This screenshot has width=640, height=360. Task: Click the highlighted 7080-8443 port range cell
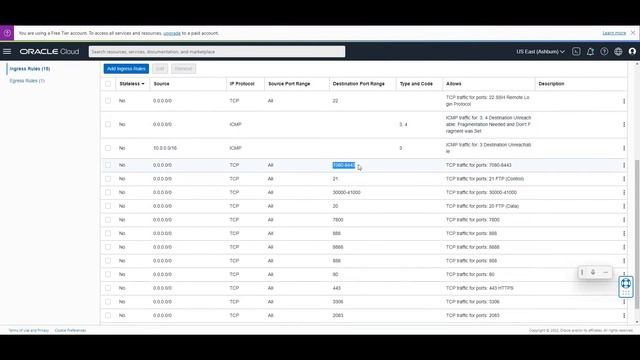tap(344, 165)
